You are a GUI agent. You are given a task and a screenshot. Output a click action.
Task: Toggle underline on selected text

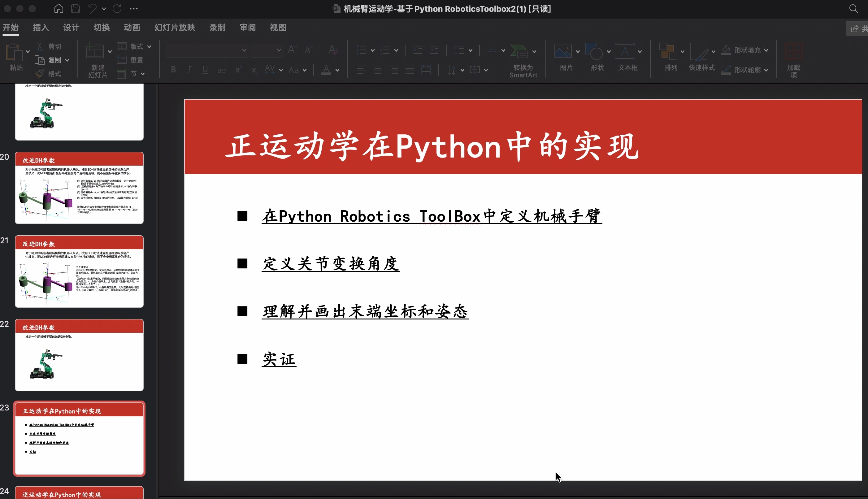pyautogui.click(x=205, y=69)
